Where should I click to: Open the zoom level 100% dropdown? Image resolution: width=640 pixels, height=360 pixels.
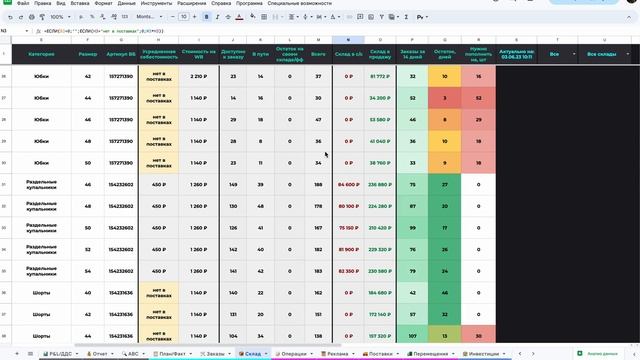pyautogui.click(x=60, y=17)
